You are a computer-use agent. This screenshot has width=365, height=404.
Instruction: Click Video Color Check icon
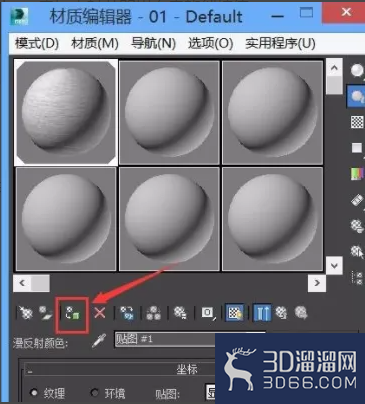pos(357,174)
